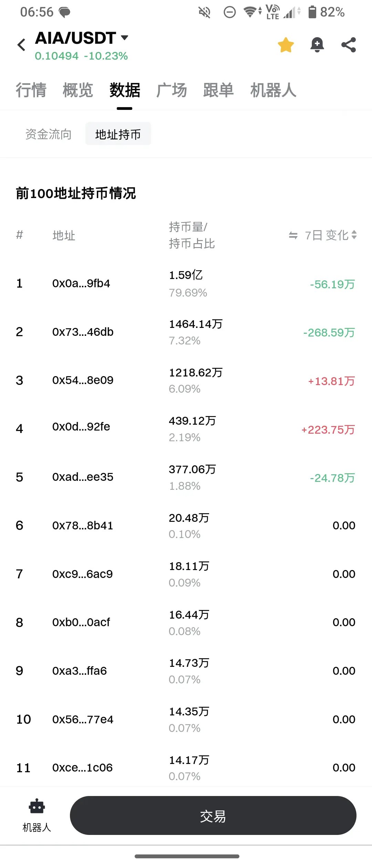
Task: Tap the swap icon beside 7日变化
Action: point(293,235)
